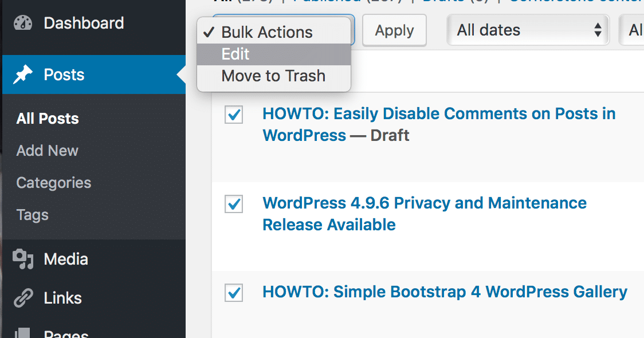644x338 pixels.
Task: Open Simple Bootstrap 4 Gallery post
Action: pyautogui.click(x=445, y=292)
